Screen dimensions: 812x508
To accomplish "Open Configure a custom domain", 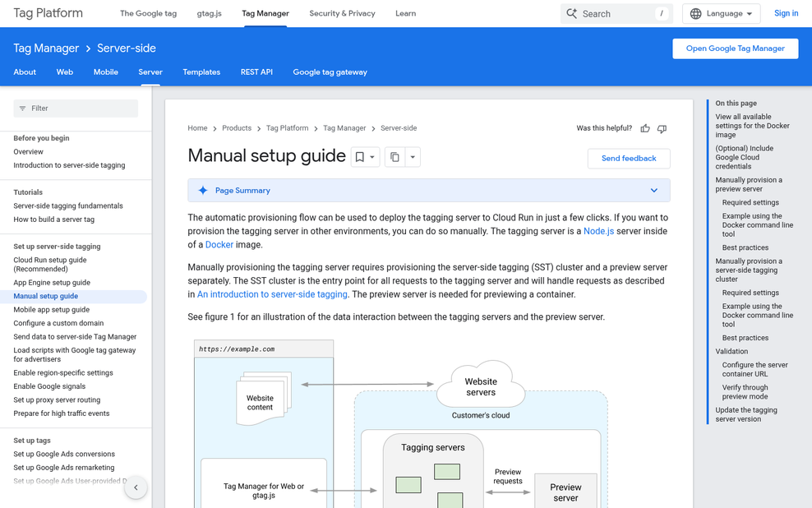I will pos(58,323).
